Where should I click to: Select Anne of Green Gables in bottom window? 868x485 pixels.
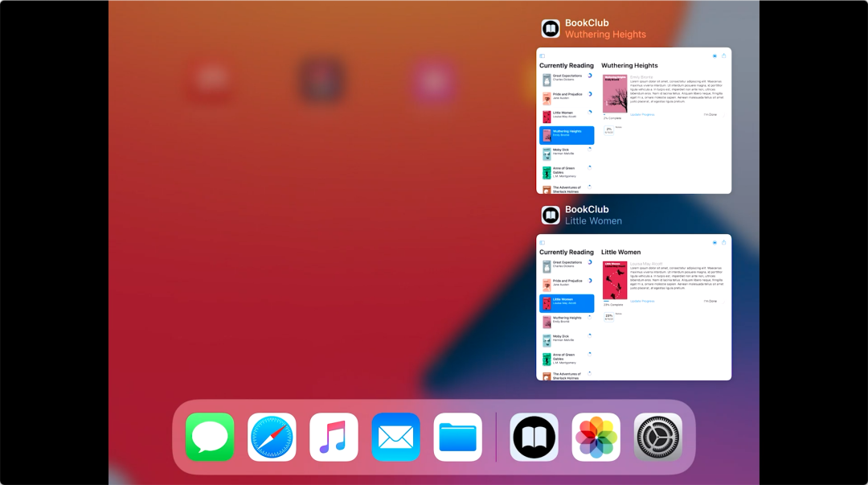pos(567,360)
